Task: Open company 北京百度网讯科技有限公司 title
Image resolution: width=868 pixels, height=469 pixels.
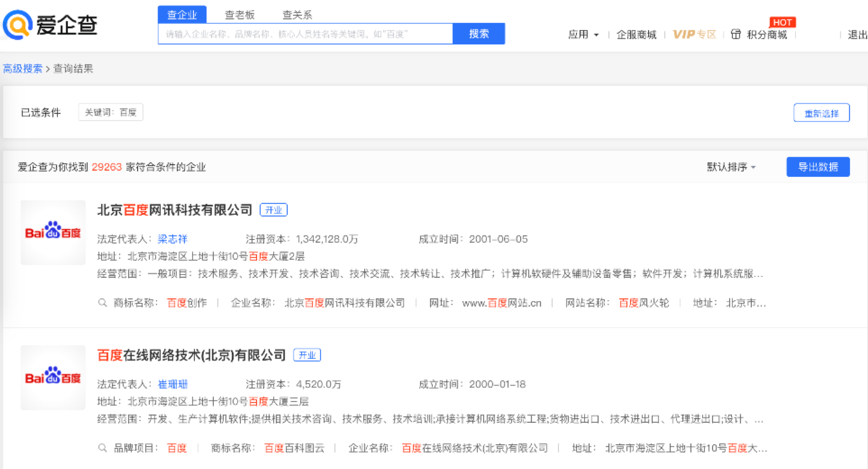Action: [175, 210]
